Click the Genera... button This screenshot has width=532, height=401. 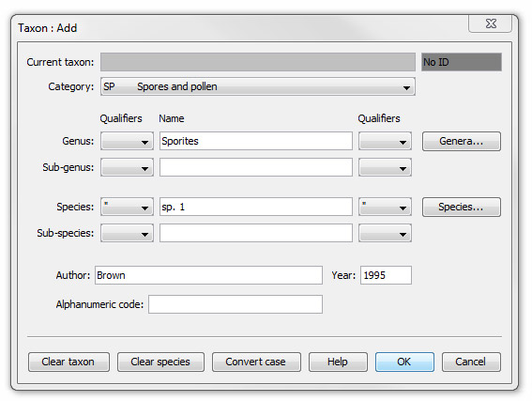click(x=461, y=141)
